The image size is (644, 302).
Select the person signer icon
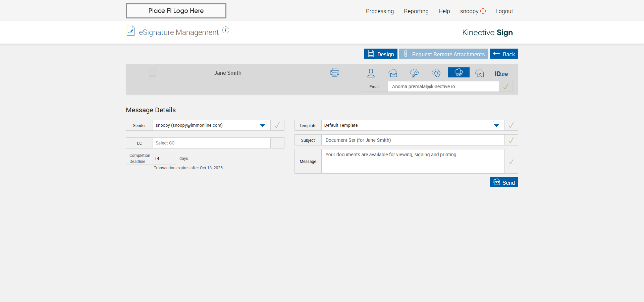371,73
